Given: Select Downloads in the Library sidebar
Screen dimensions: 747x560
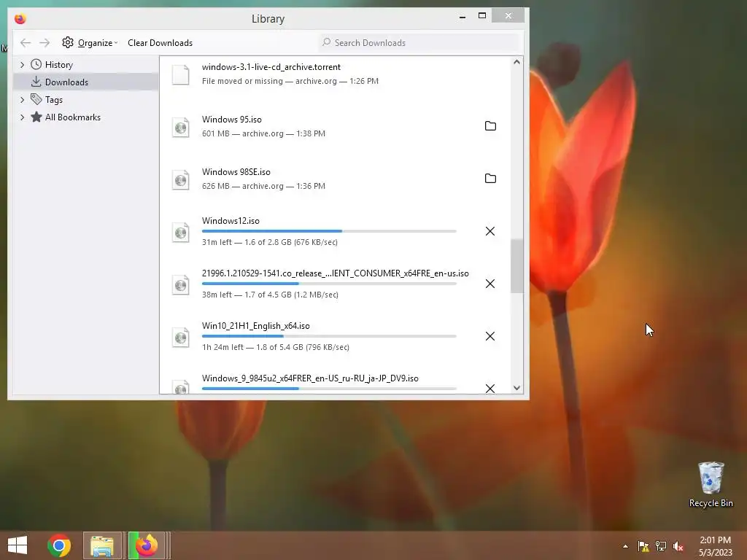Looking at the screenshot, I should coord(86,82).
